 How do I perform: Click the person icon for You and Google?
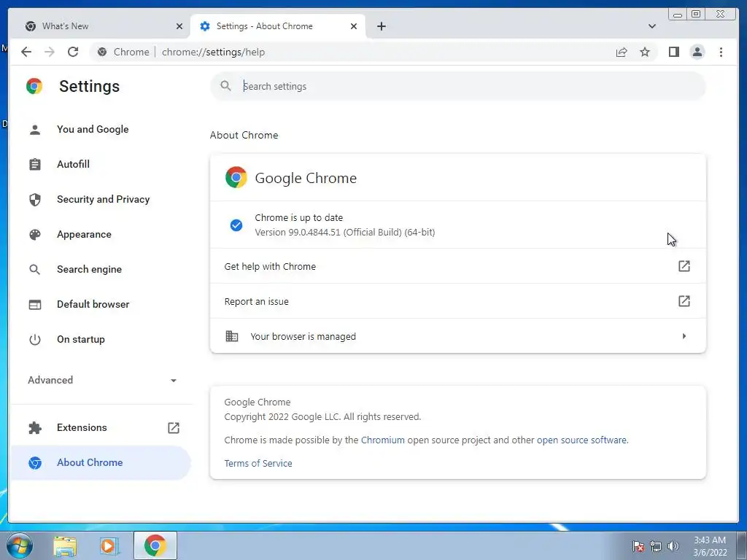(35, 130)
